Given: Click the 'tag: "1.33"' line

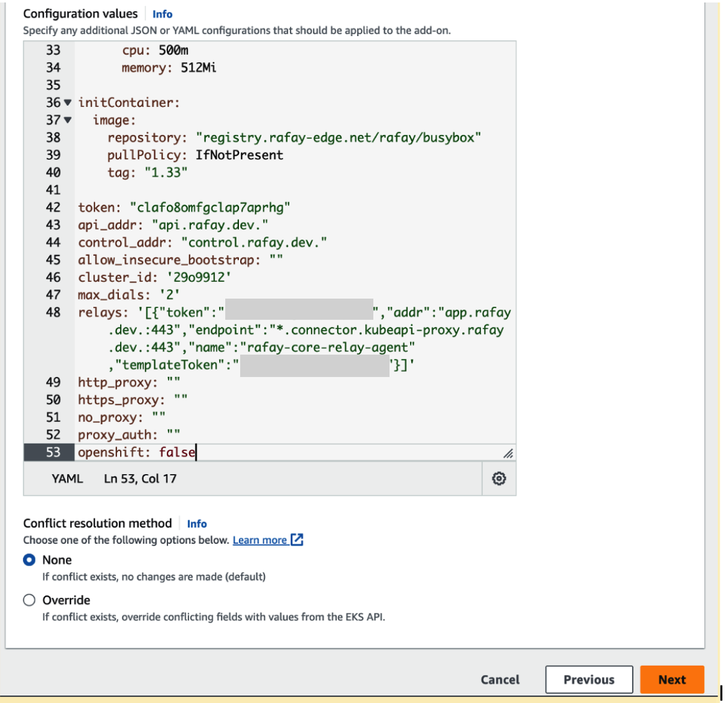Looking at the screenshot, I should 147,172.
